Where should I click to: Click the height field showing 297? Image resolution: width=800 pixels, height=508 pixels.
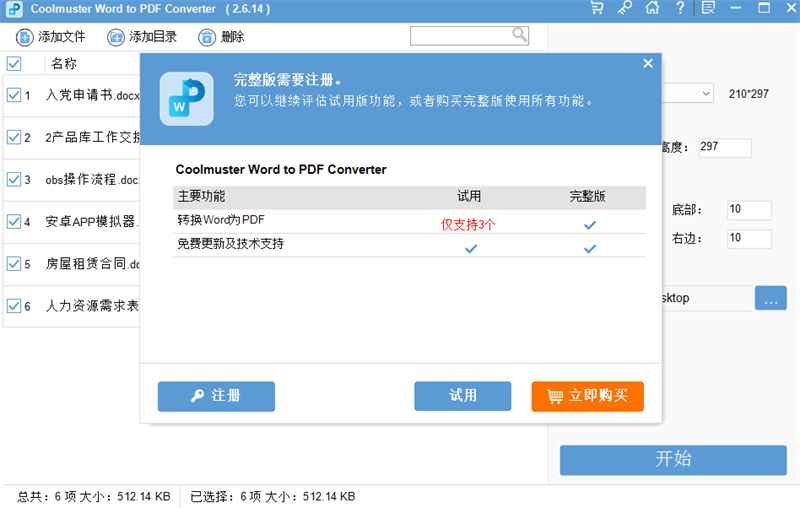click(x=725, y=147)
